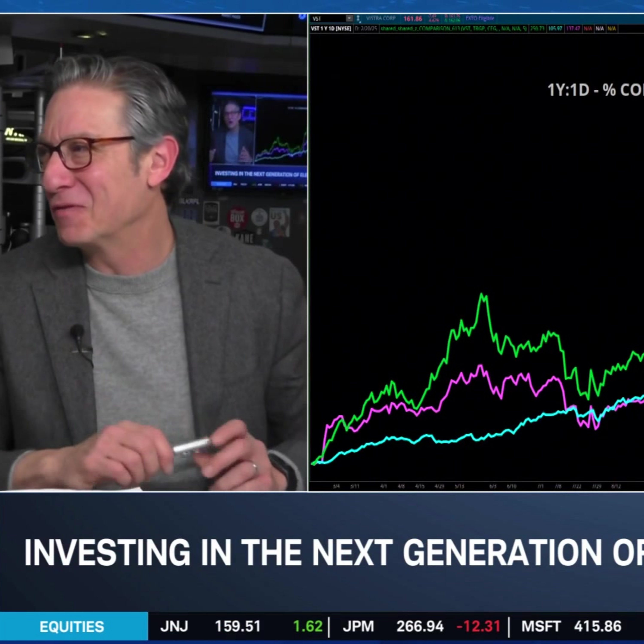Click the JPM change value -12.31
This screenshot has width=644, height=644.
(479, 626)
